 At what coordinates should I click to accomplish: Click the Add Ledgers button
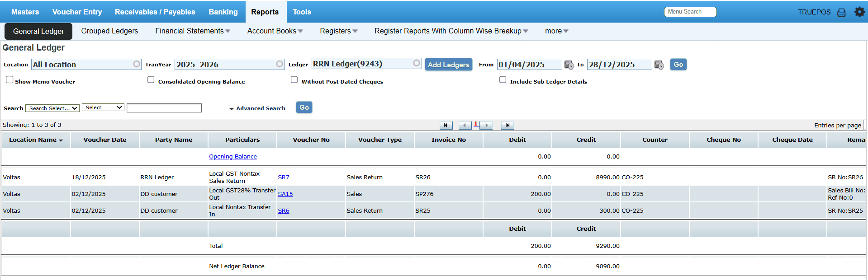click(448, 65)
